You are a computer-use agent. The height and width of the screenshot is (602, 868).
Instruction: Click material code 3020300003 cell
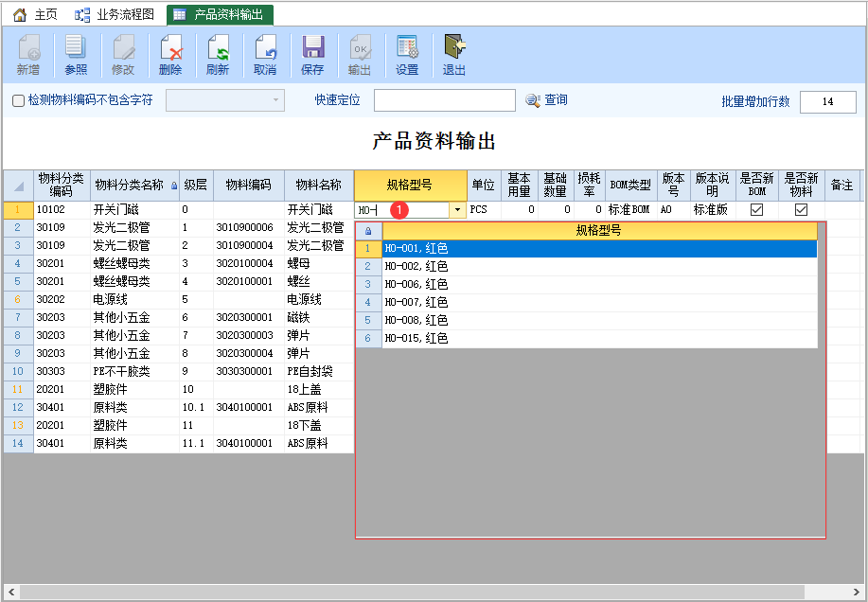(249, 336)
